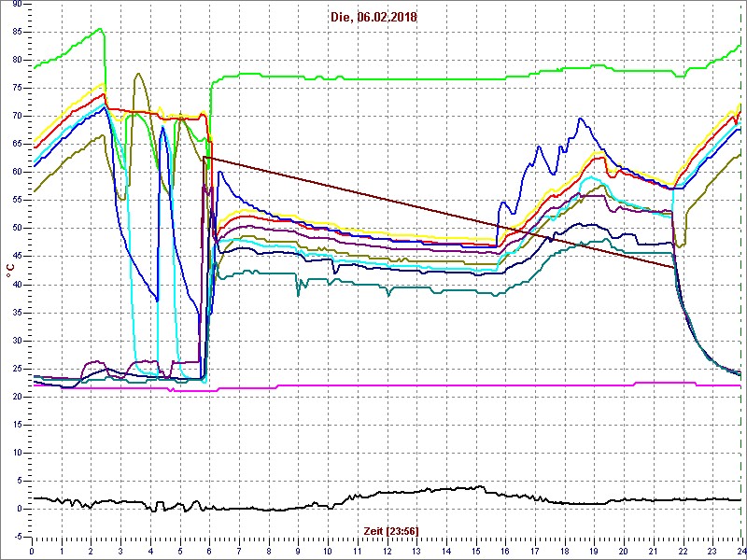Click hour "21" on the time axis
Screen dimensions: 747x560
[653, 549]
